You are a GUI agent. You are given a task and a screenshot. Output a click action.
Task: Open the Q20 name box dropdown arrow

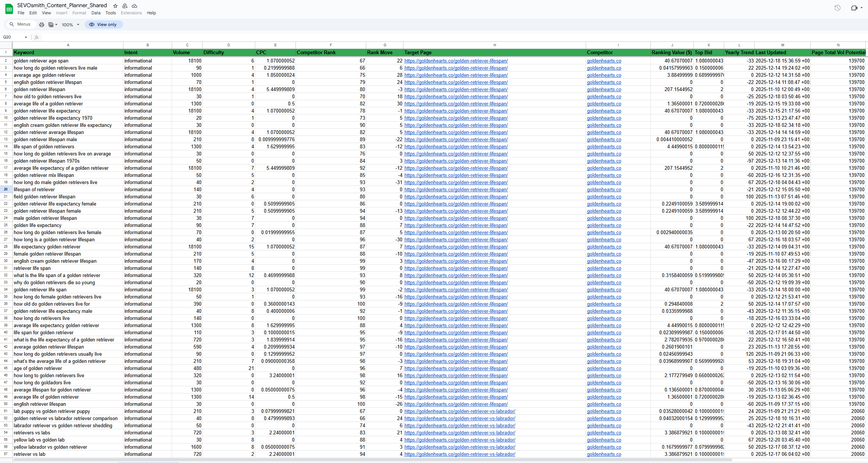[x=26, y=37]
